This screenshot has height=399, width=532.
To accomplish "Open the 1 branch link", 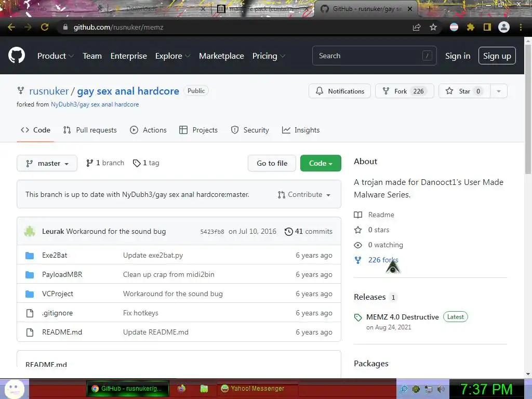I will pos(105,163).
